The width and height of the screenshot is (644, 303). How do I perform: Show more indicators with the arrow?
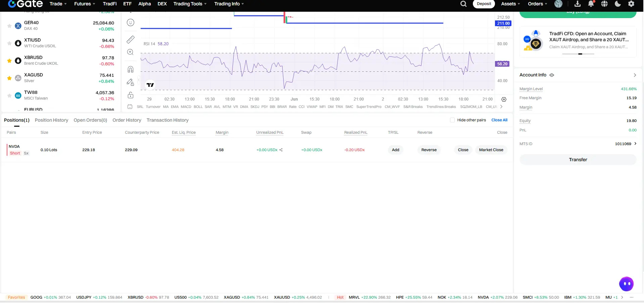click(x=501, y=107)
